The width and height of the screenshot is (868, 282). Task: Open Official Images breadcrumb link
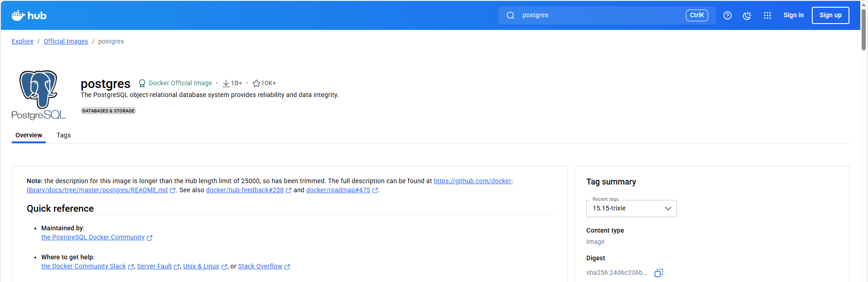[66, 41]
